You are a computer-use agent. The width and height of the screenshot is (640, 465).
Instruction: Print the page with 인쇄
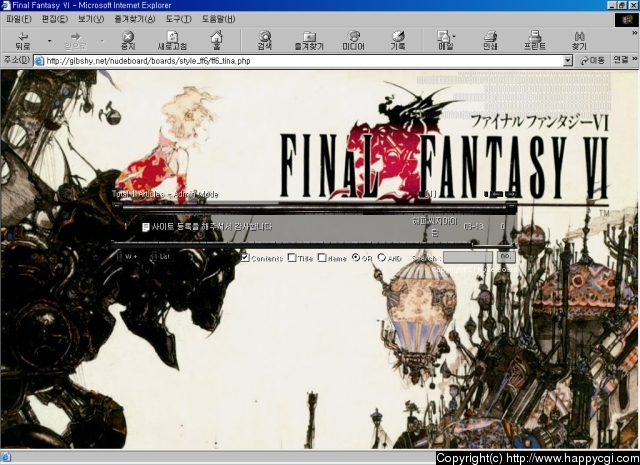490,41
